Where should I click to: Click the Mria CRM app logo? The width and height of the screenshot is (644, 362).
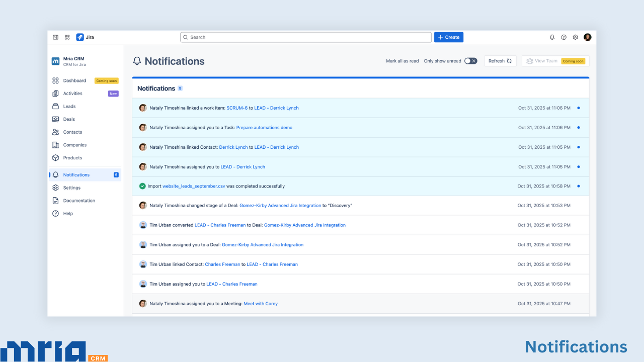56,61
